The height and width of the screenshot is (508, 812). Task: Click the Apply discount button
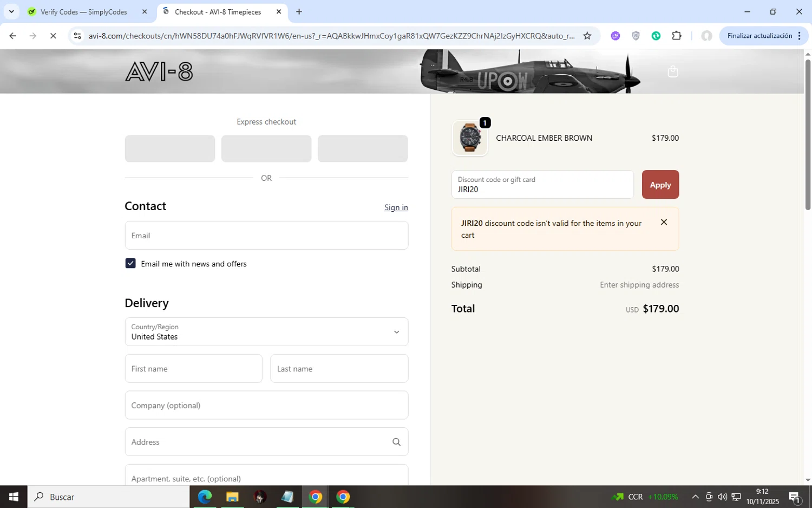coord(660,185)
